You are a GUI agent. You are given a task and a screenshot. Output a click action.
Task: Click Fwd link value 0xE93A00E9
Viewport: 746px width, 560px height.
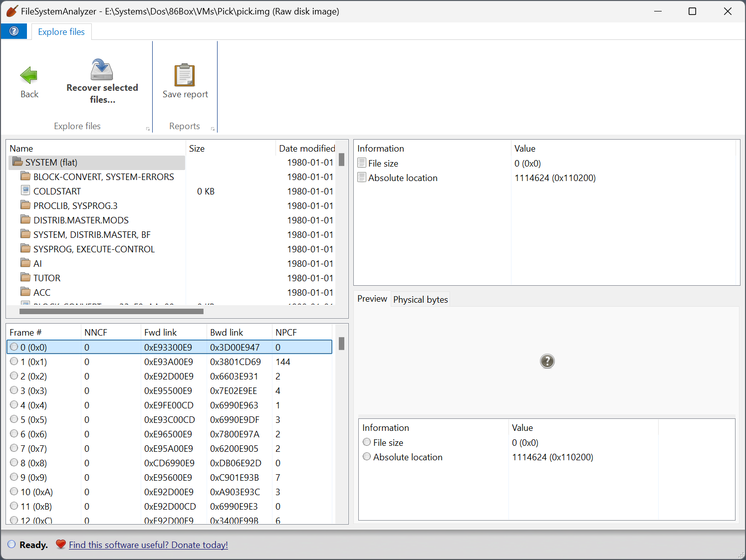coord(169,362)
